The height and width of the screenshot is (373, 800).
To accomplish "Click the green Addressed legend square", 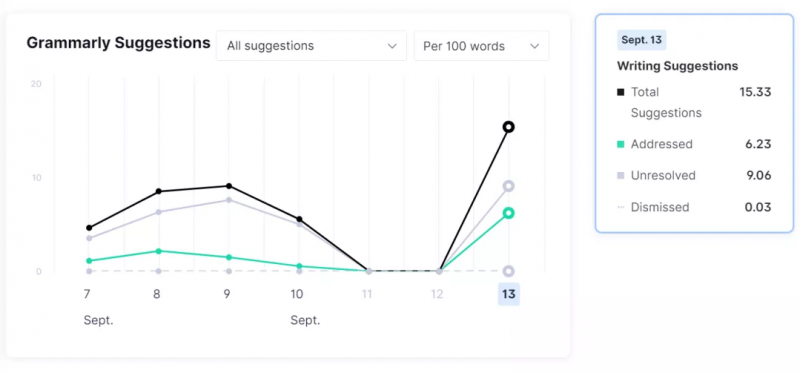I will [620, 144].
